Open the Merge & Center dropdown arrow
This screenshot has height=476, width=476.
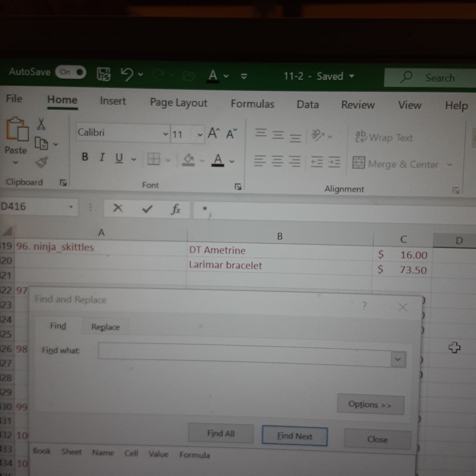click(x=450, y=165)
